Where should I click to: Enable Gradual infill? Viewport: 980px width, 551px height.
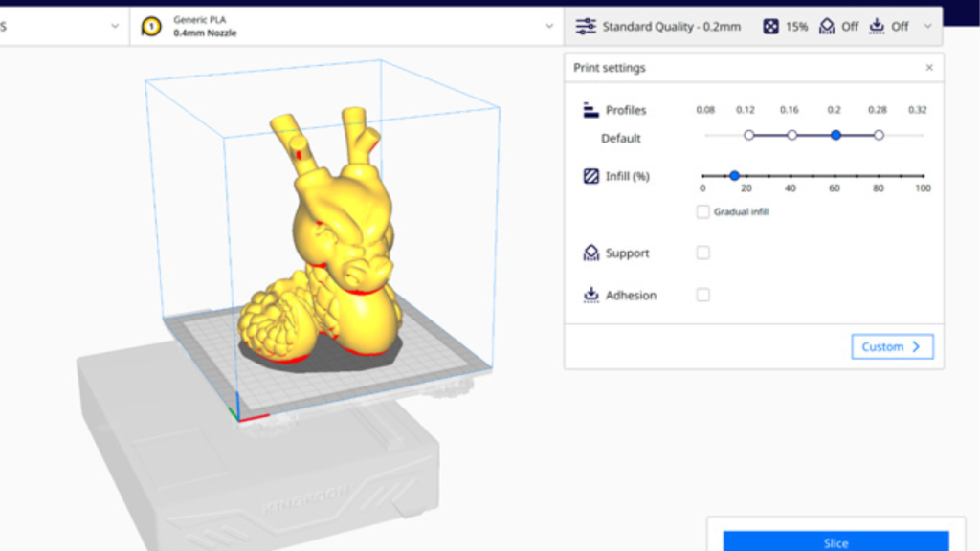coord(703,211)
